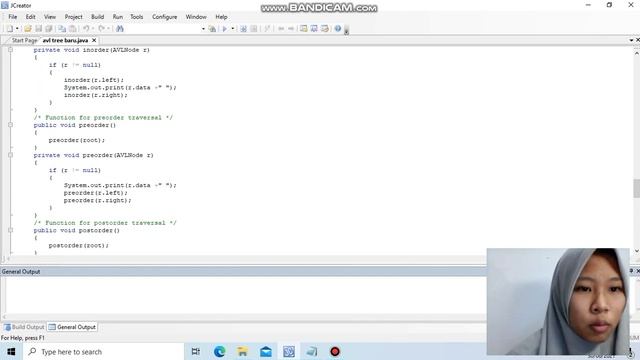Open the Project menu

click(73, 17)
